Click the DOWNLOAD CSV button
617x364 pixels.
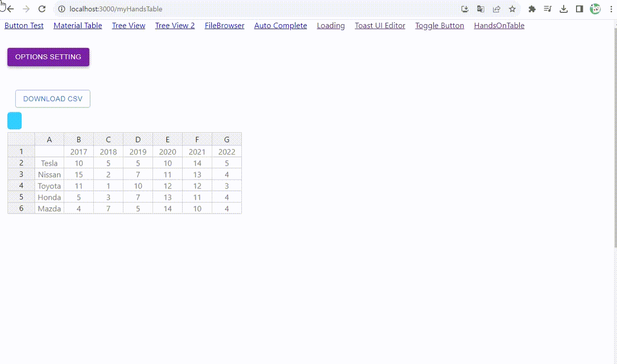pos(53,99)
